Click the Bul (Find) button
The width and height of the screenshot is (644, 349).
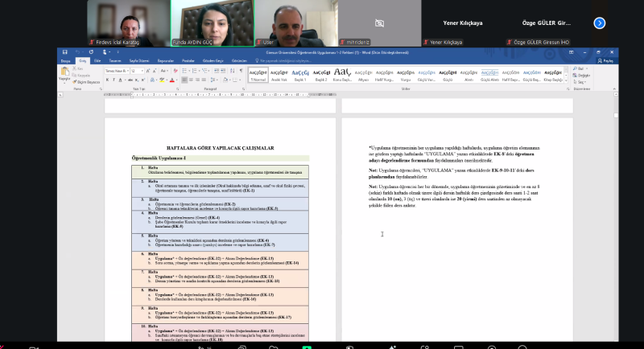tap(583, 68)
